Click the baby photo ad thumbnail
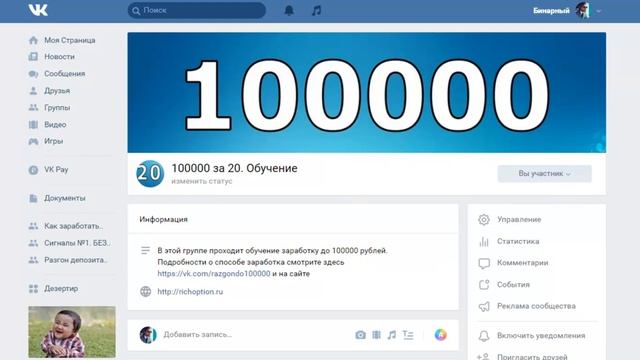Screen dimensions: 640x360 coord(72,332)
